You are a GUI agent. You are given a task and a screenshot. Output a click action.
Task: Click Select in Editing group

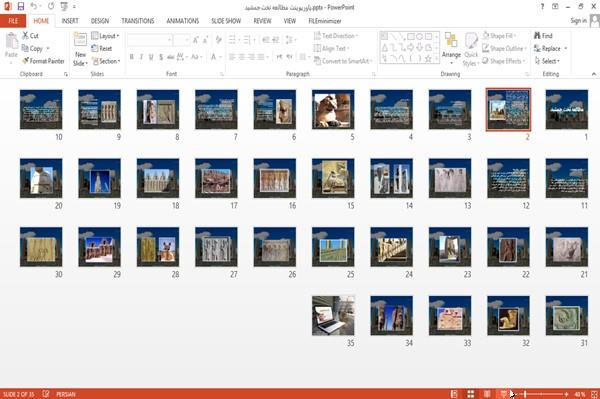[547, 61]
